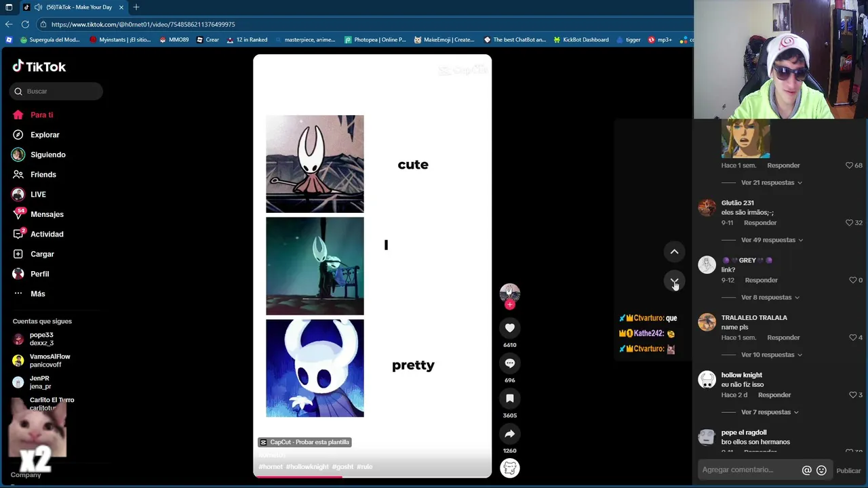868x488 pixels.
Task: Open the CapCut Probar esta plantilla link
Action: pyautogui.click(x=304, y=442)
